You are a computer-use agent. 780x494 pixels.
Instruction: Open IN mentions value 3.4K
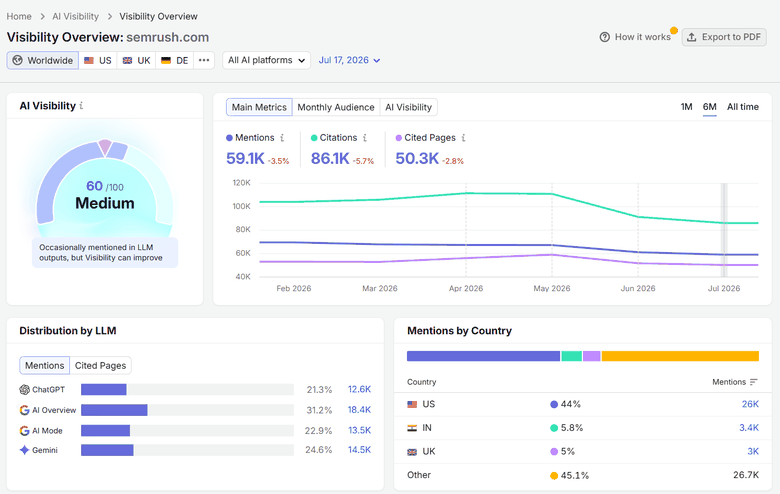[x=749, y=428]
